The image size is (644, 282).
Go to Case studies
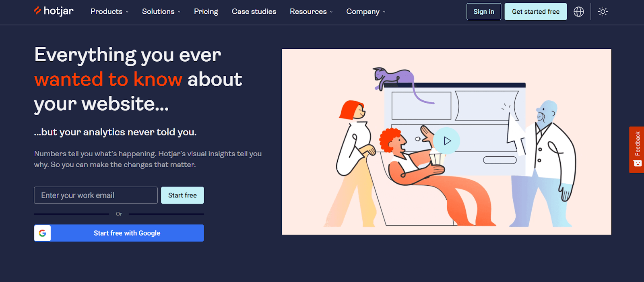(254, 12)
